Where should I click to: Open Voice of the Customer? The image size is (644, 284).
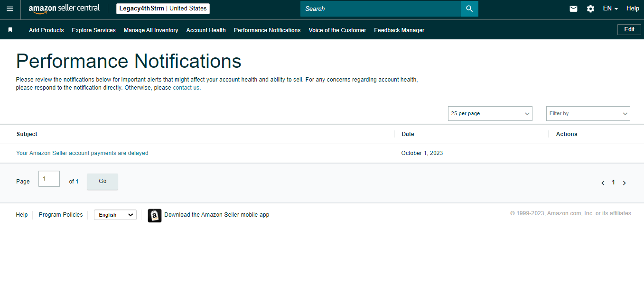[x=337, y=30]
